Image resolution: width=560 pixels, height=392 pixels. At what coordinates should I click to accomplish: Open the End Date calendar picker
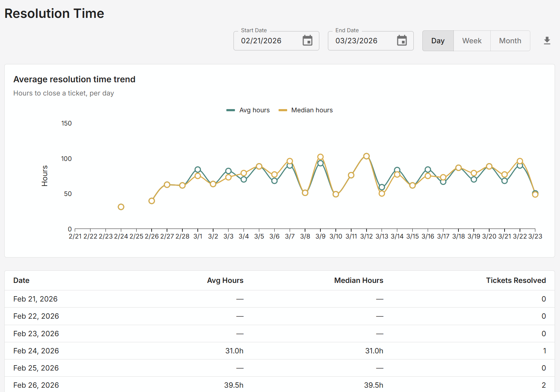402,41
